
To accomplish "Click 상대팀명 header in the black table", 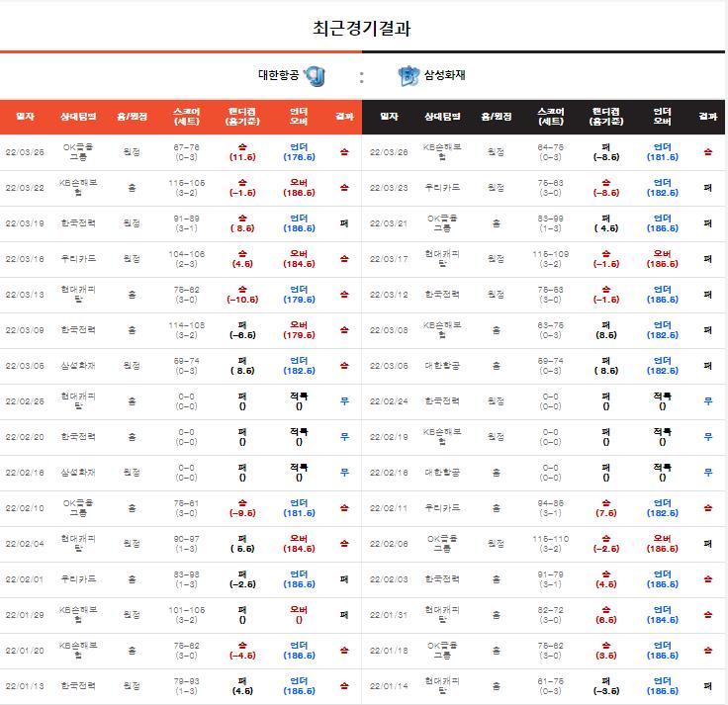I will point(442,117).
